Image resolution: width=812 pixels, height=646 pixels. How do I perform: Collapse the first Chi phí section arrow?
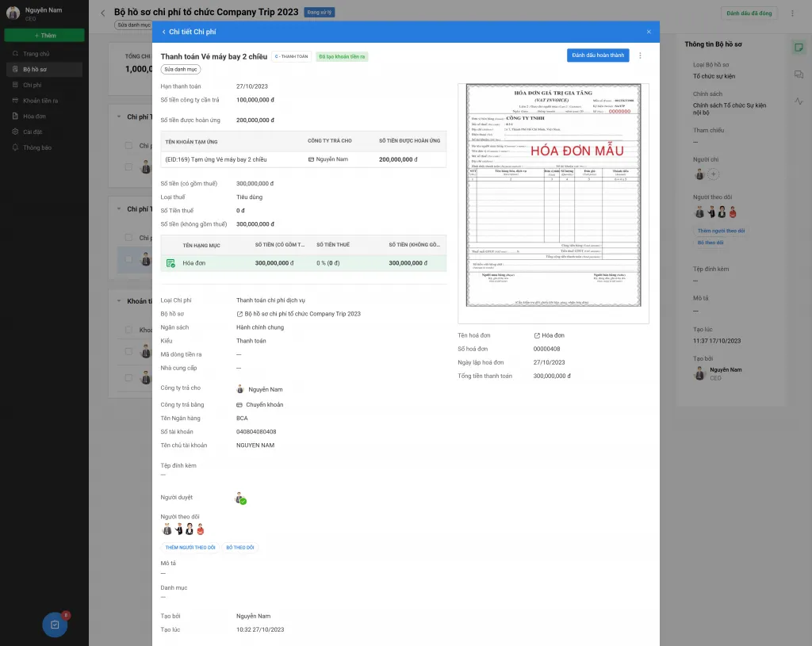coord(119,117)
